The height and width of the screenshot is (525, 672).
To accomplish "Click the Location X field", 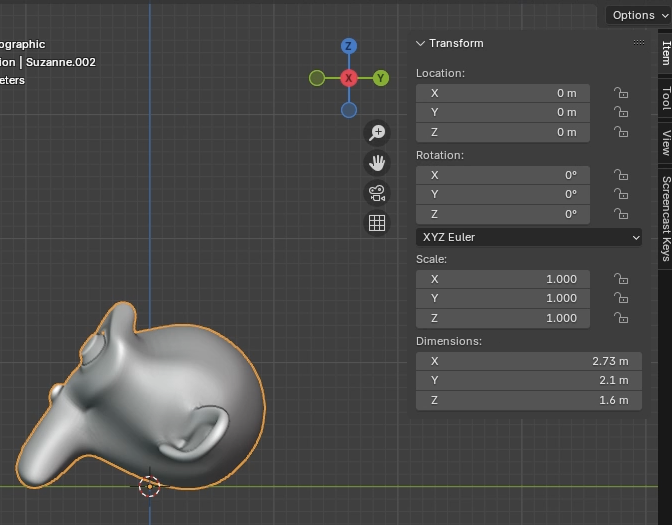I will [503, 93].
